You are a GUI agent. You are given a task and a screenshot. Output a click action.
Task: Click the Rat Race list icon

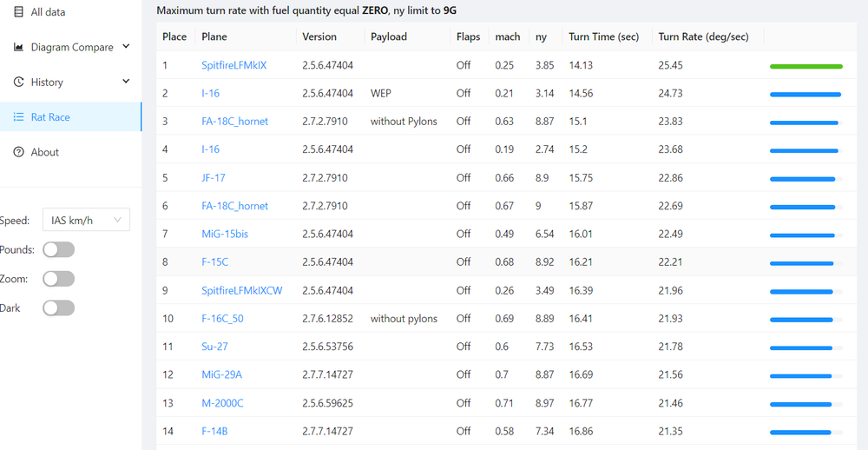point(18,117)
